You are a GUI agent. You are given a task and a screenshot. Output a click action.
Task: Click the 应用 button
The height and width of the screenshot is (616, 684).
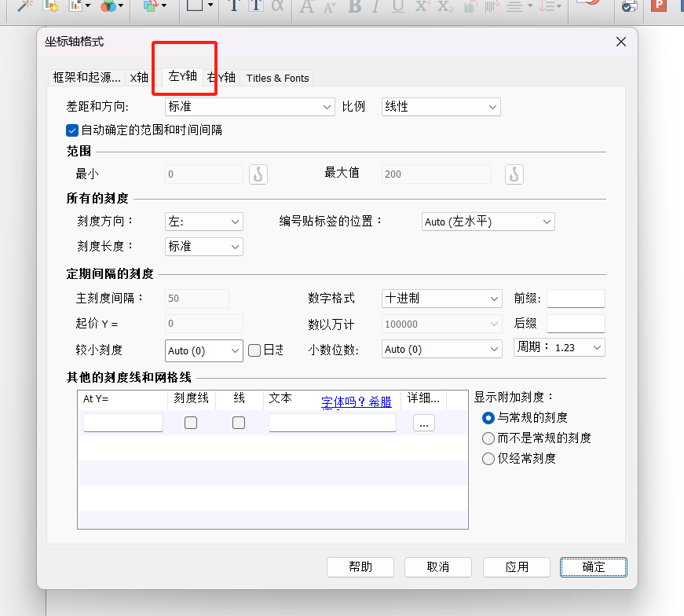click(516, 567)
